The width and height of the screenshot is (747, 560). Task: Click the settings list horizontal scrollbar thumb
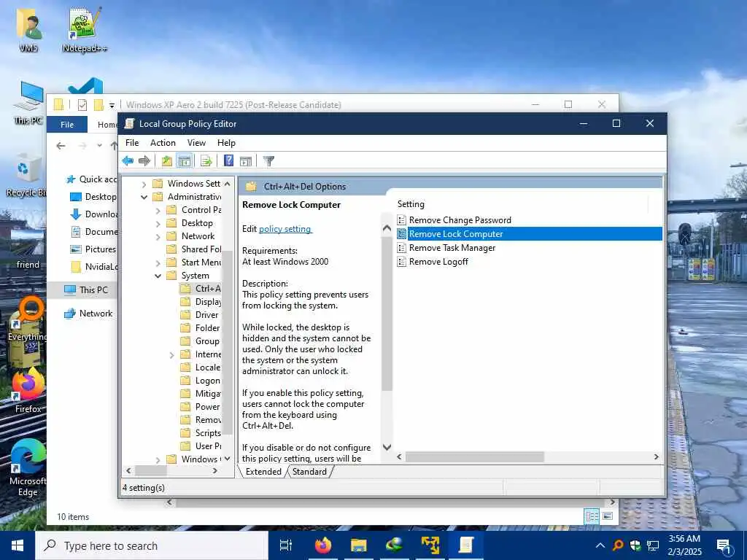click(x=474, y=456)
